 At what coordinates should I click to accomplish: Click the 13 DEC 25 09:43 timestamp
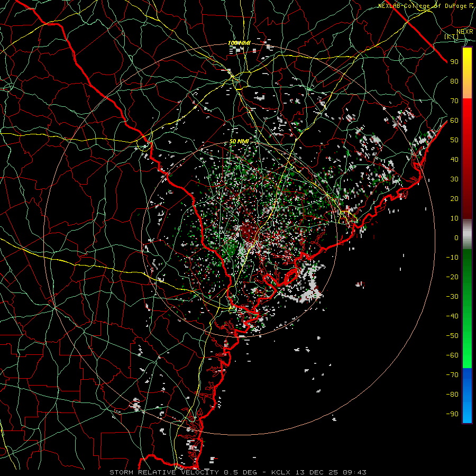point(331,472)
